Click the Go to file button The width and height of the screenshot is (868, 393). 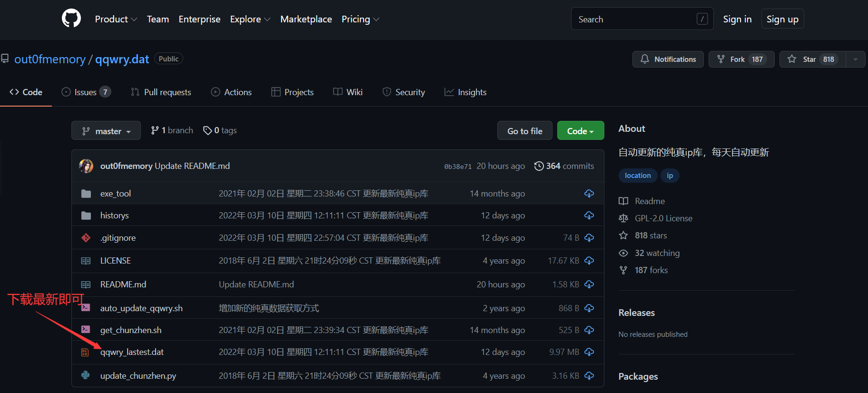tap(525, 131)
